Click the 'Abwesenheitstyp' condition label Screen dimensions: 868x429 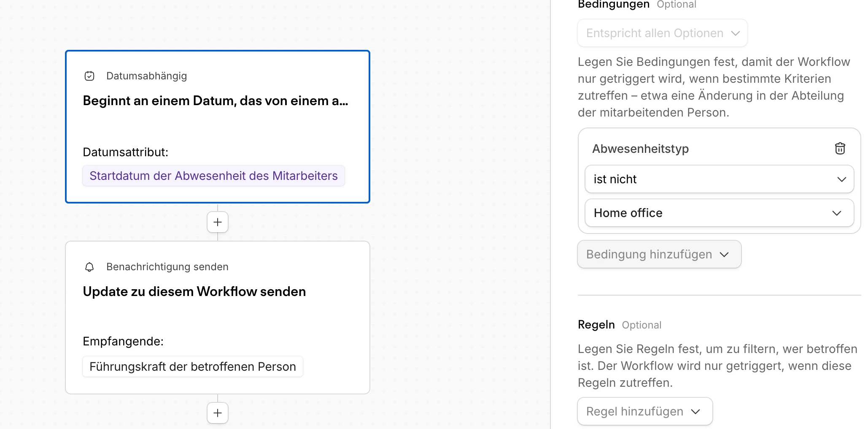click(x=640, y=149)
